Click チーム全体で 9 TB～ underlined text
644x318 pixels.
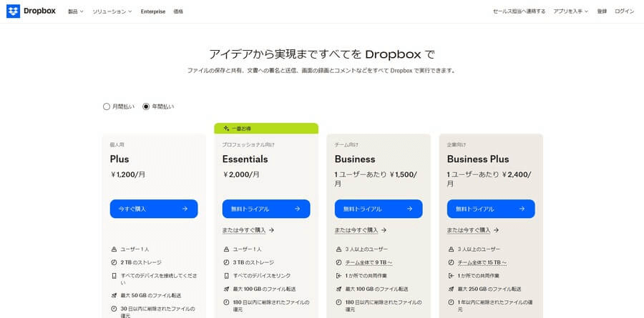[369, 262]
